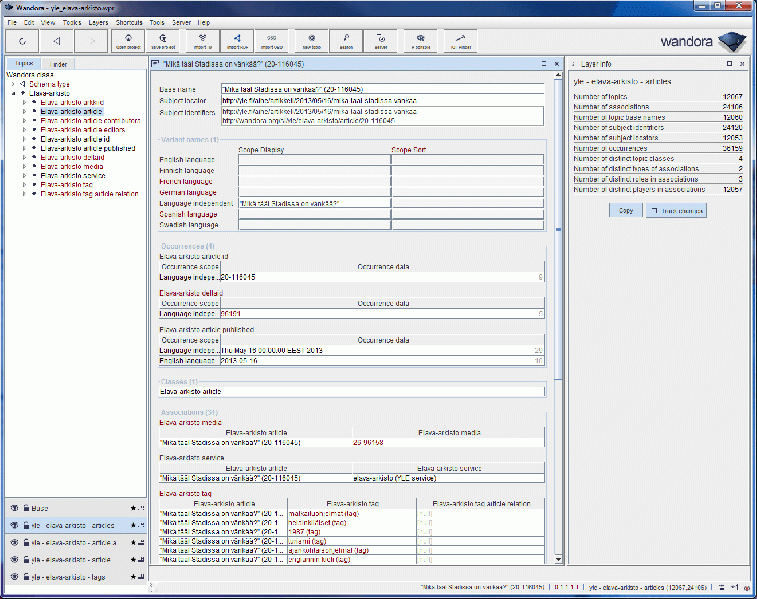Expand the Schema type tree node
Viewport: 757px width, 599px height.
[15, 84]
